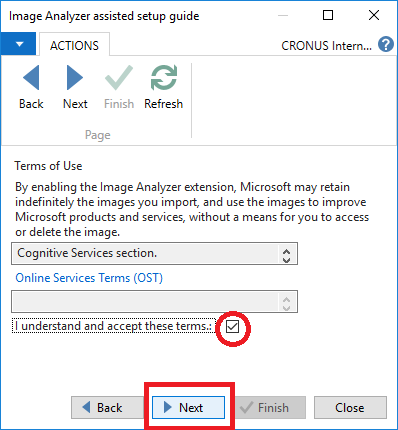Click the Finish checkmark icon in the ribbon
Screen dimensions: 398x430
[x=119, y=78]
